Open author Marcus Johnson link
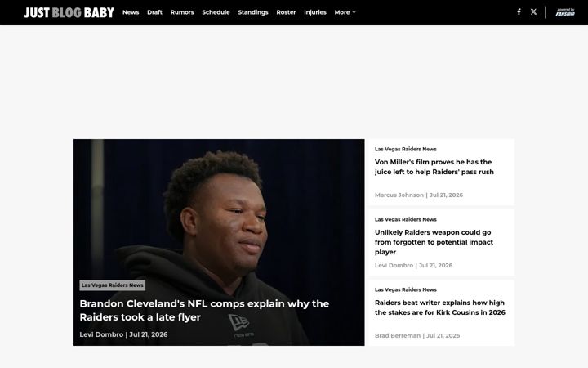Viewport: 588px width, 368px height. pos(399,195)
